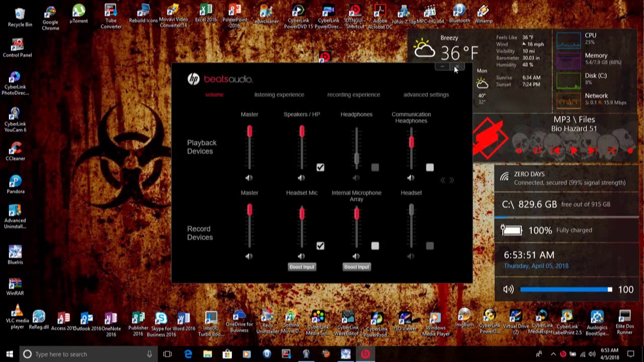Image resolution: width=644 pixels, height=362 pixels.
Task: Toggle repeat in the music widget
Action: point(537,150)
